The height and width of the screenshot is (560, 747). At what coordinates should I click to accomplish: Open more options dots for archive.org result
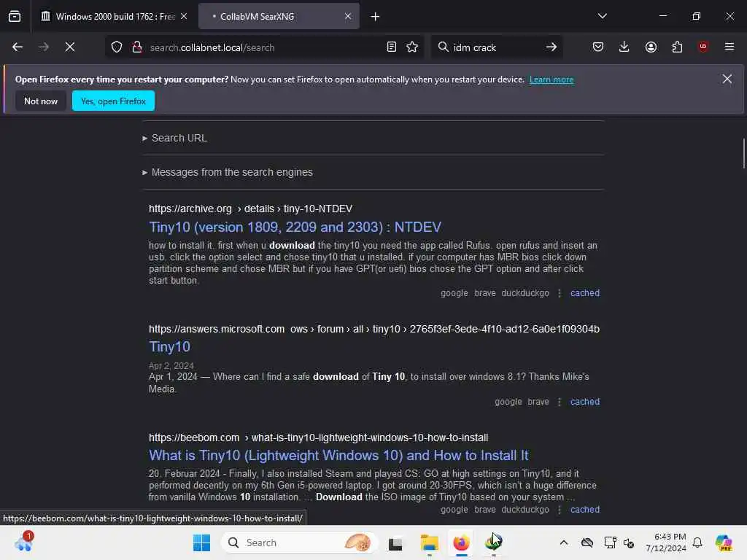(x=560, y=293)
